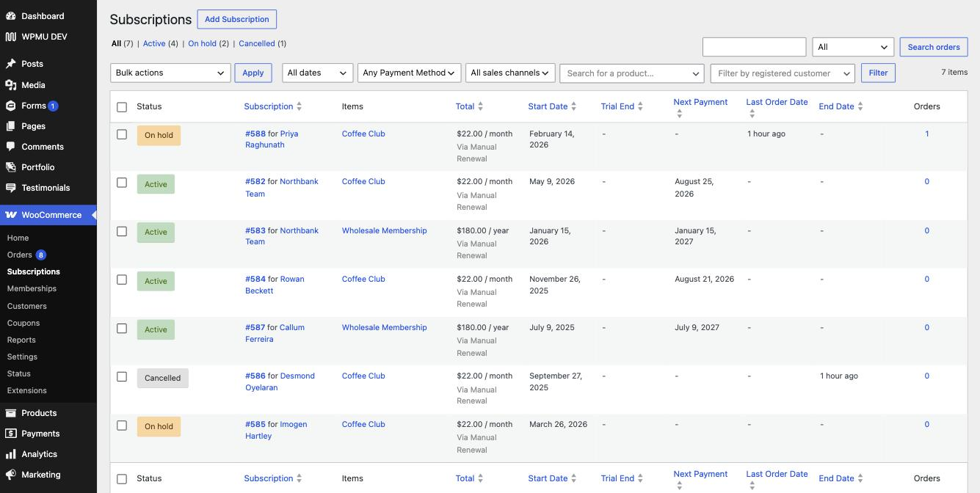Click the Analytics bar chart icon
The height and width of the screenshot is (493, 980).
click(11, 454)
